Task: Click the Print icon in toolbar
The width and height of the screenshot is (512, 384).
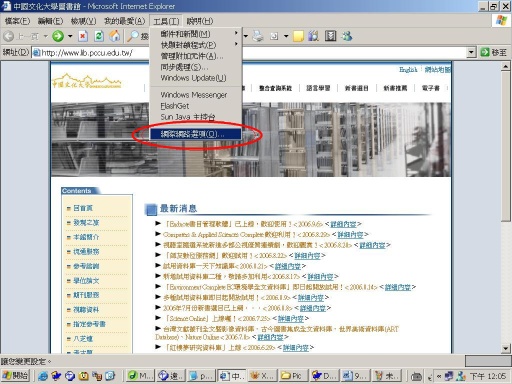Action: [x=258, y=36]
